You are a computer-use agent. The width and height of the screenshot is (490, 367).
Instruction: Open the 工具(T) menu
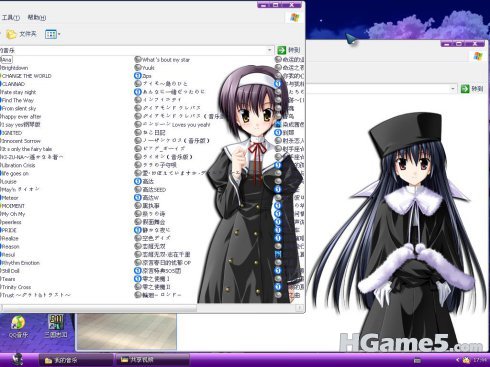tap(10, 18)
